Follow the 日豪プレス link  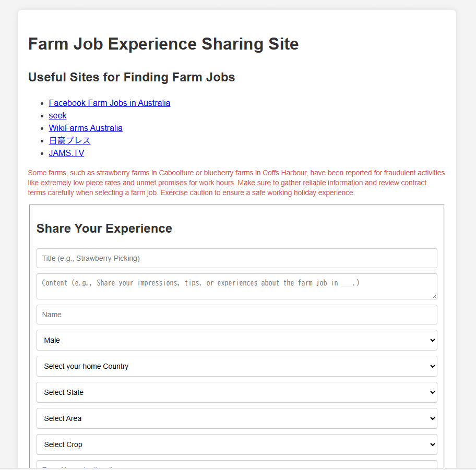69,141
